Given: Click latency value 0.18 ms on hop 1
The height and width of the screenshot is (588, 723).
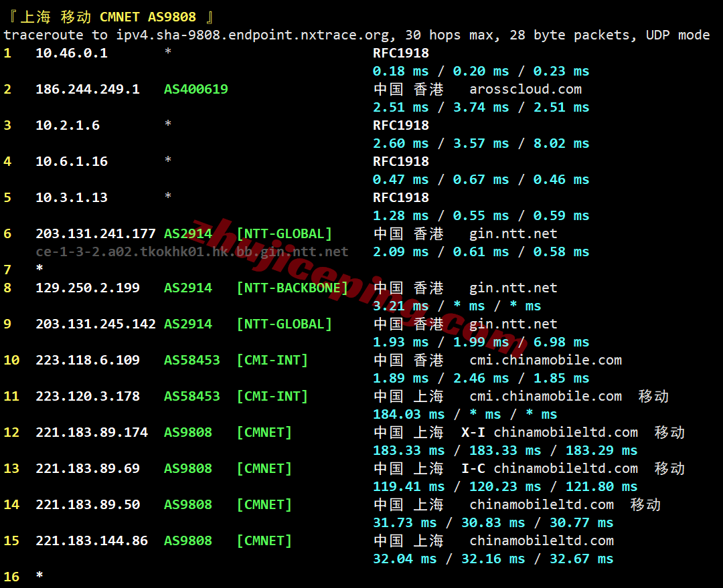Looking at the screenshot, I should pos(401,71).
